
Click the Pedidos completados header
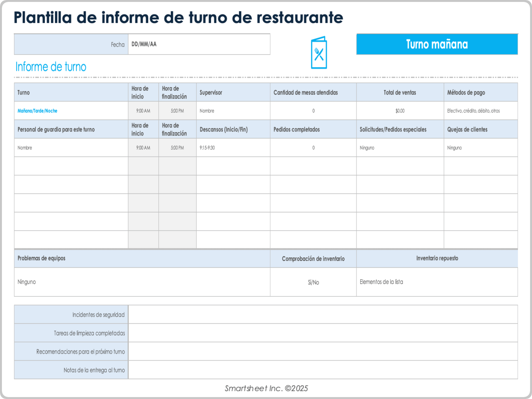pyautogui.click(x=313, y=129)
